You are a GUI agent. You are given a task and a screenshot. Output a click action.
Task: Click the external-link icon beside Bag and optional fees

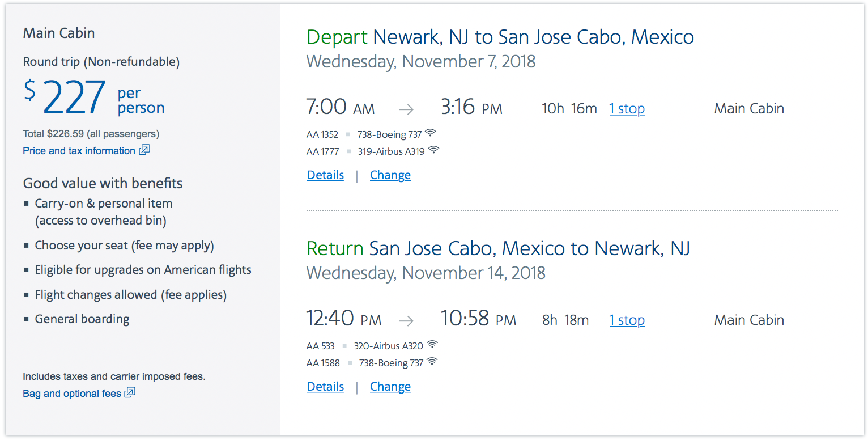coord(130,393)
